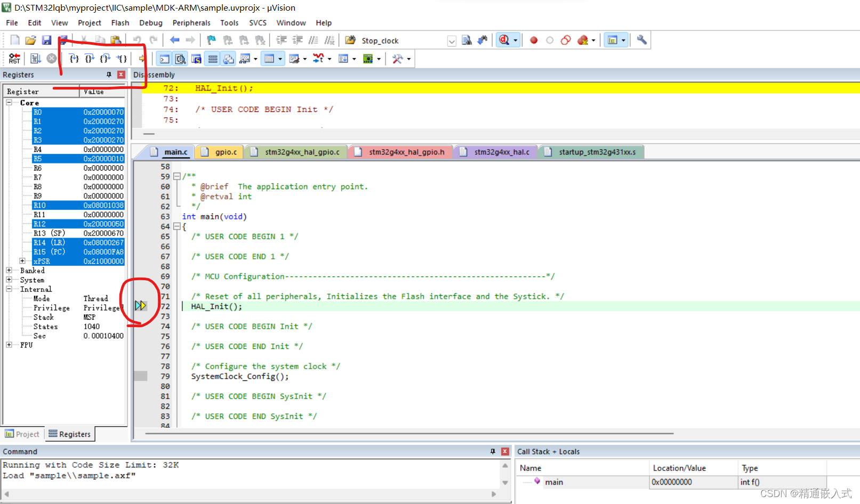Toggle the window layout button beside the wrench
860x504 pixels.
613,40
